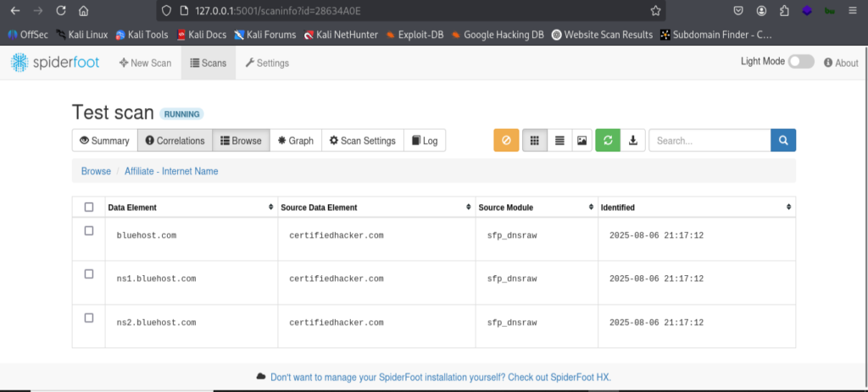This screenshot has width=868, height=392.
Task: Check the box for bluehost.com row
Action: 88,231
